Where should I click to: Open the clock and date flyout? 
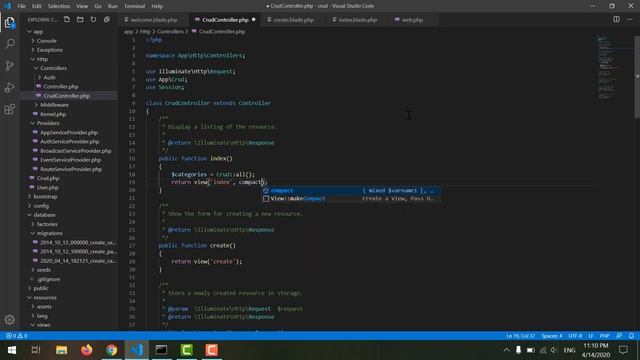596,350
